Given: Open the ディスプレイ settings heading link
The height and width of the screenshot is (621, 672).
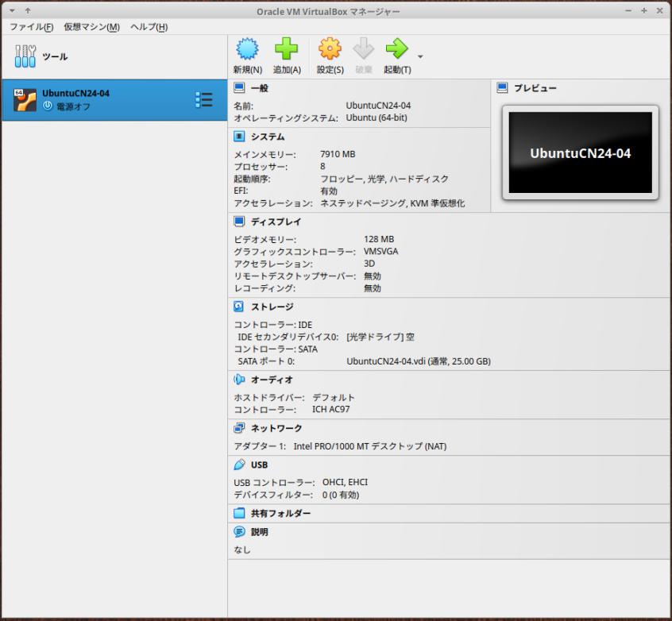Looking at the screenshot, I should (x=276, y=222).
